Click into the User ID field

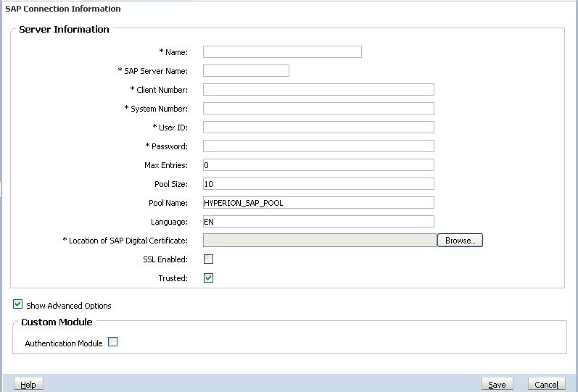318,127
